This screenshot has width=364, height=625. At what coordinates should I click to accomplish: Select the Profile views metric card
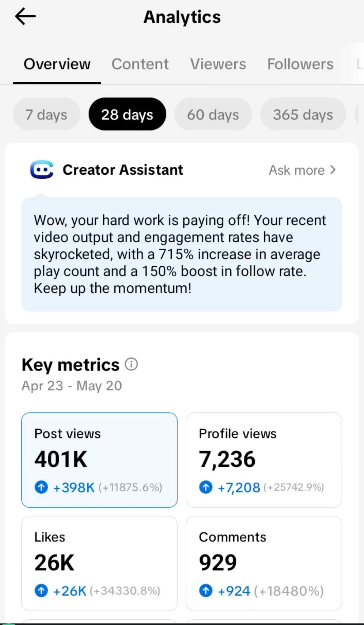click(x=264, y=460)
